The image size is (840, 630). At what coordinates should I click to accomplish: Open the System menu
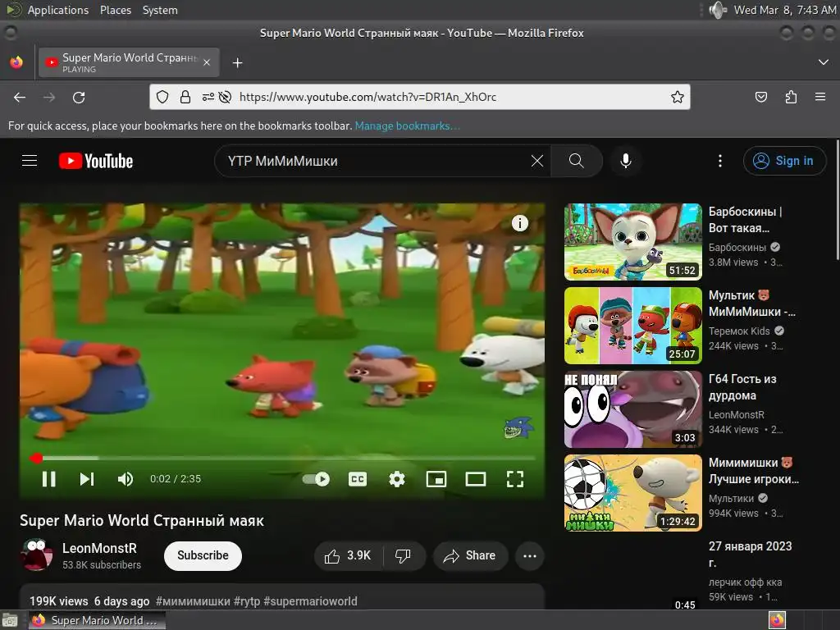(x=160, y=10)
